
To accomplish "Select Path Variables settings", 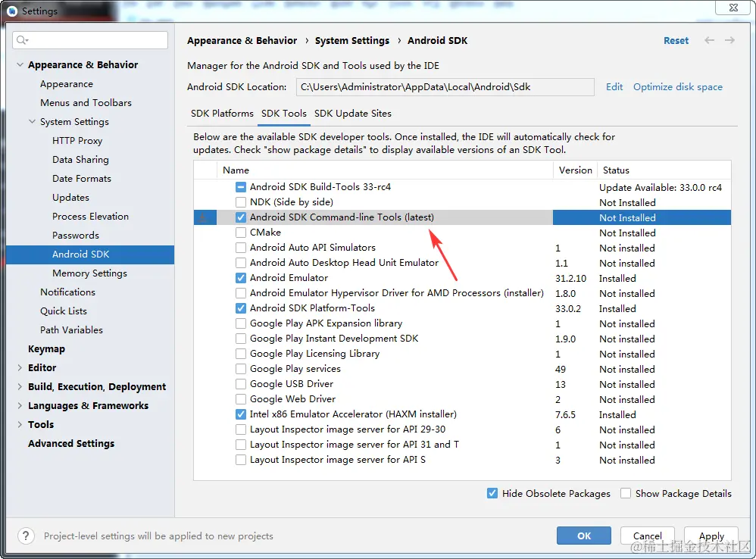I will 71,330.
